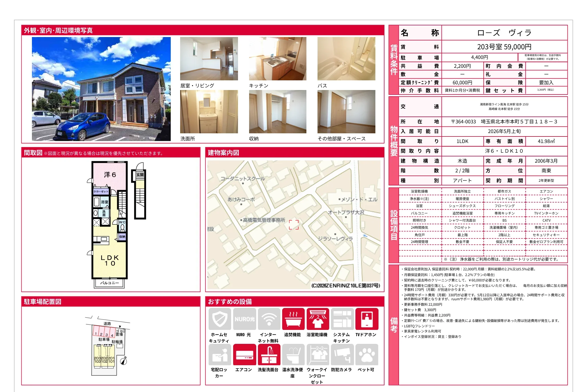Click the 洗面所 washroom photo
586x392 pixels.
209,112
